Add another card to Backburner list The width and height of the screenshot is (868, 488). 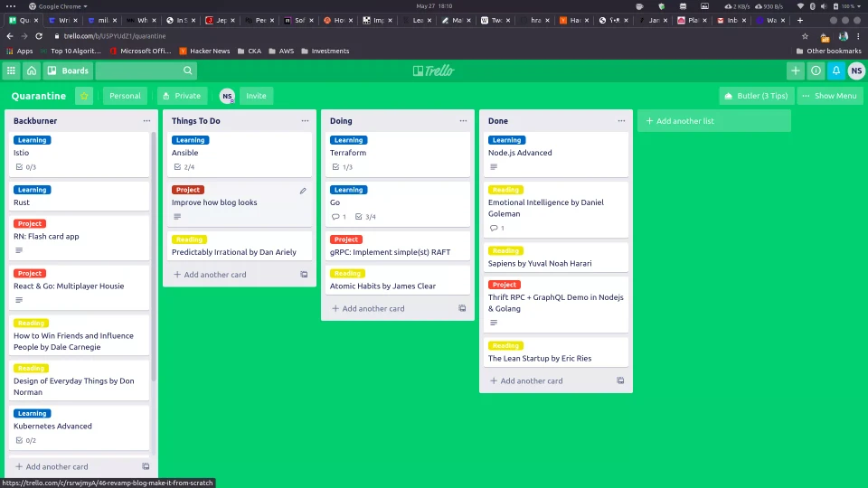click(x=52, y=466)
